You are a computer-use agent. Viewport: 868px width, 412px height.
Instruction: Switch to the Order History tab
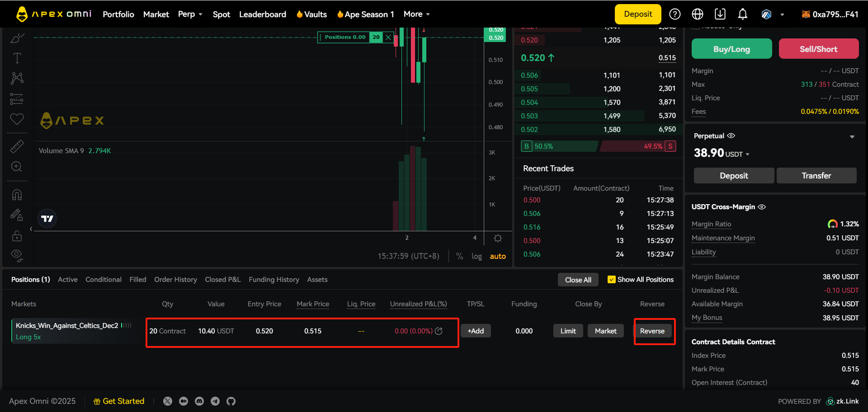click(x=175, y=280)
